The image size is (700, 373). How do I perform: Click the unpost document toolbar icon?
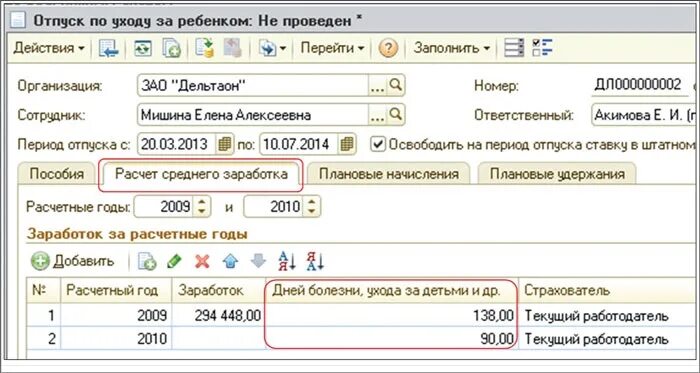tap(232, 48)
